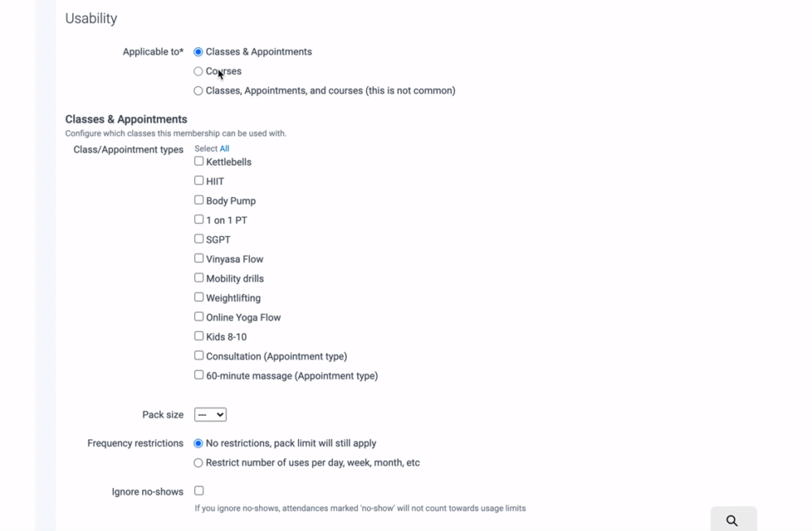This screenshot has height=531, width=812.
Task: Enable SGPT class type checkbox
Action: click(x=199, y=240)
